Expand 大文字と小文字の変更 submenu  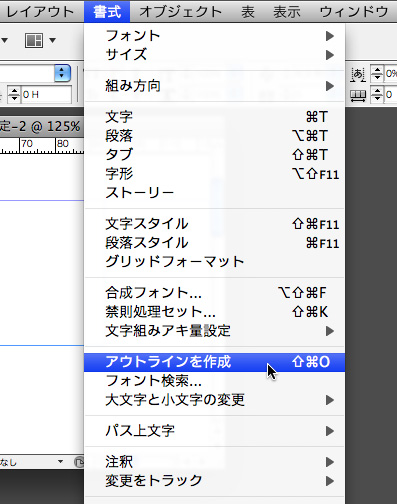tap(214, 400)
